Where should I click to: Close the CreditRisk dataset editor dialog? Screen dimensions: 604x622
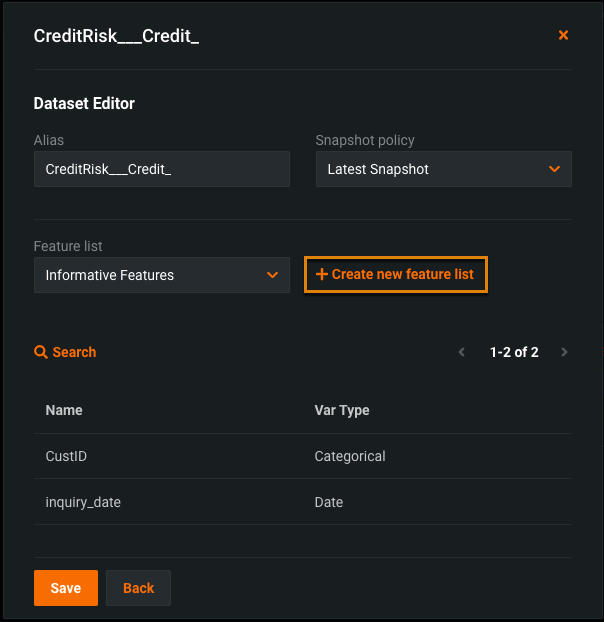tap(563, 35)
